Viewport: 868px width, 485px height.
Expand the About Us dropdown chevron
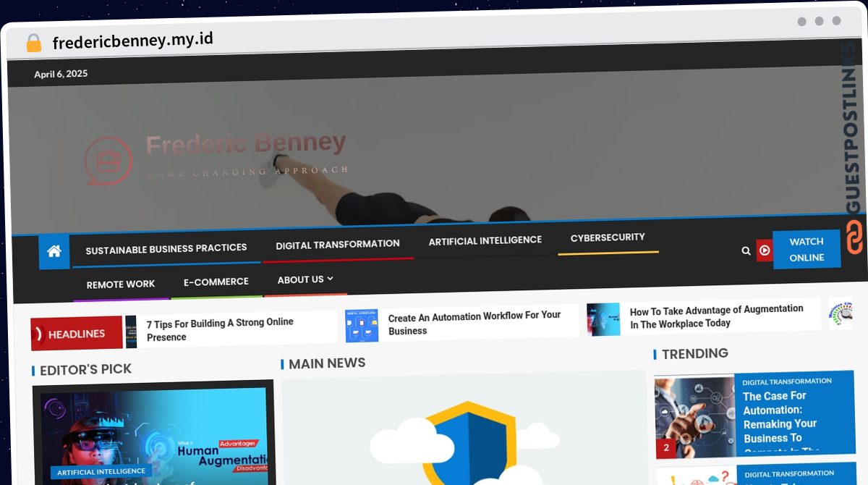(x=330, y=278)
